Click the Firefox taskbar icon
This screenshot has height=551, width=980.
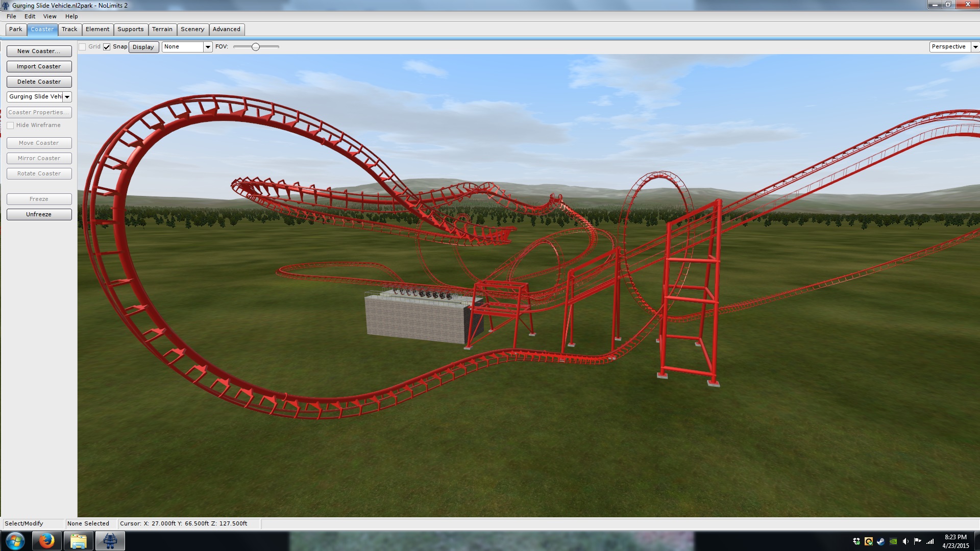[x=46, y=541]
